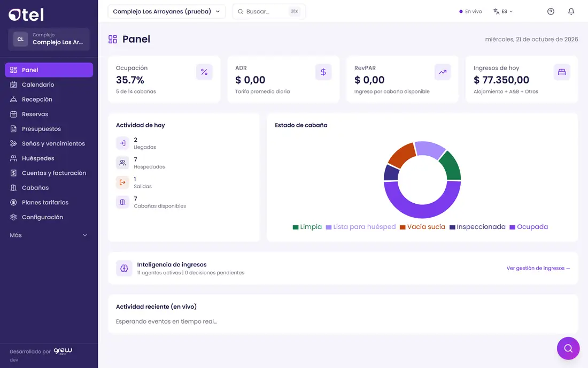Open the help question mark icon
This screenshot has width=588, height=368.
551,12
